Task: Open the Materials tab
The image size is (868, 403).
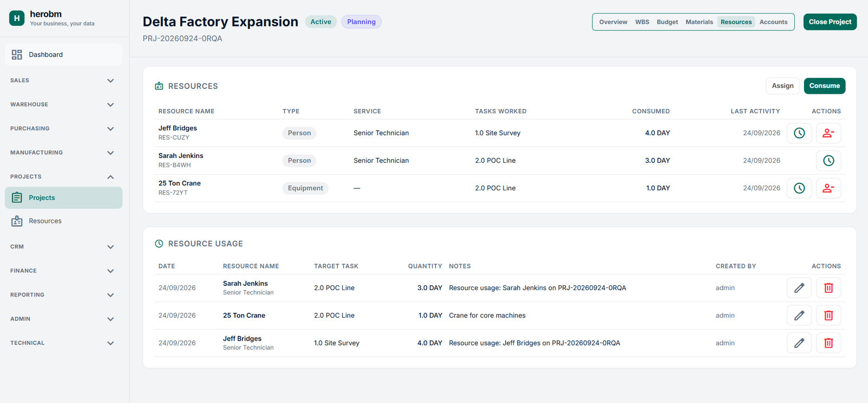Action: coord(699,22)
